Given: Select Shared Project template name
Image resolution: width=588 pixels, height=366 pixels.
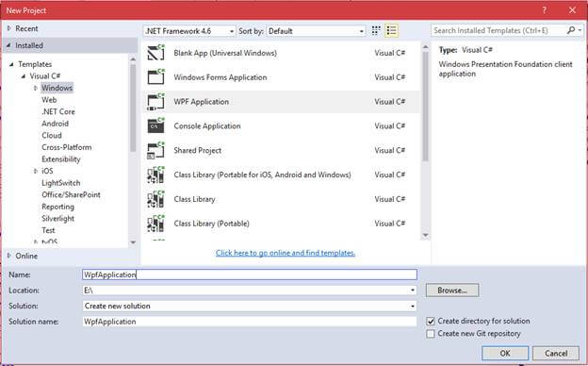Looking at the screenshot, I should [x=197, y=151].
